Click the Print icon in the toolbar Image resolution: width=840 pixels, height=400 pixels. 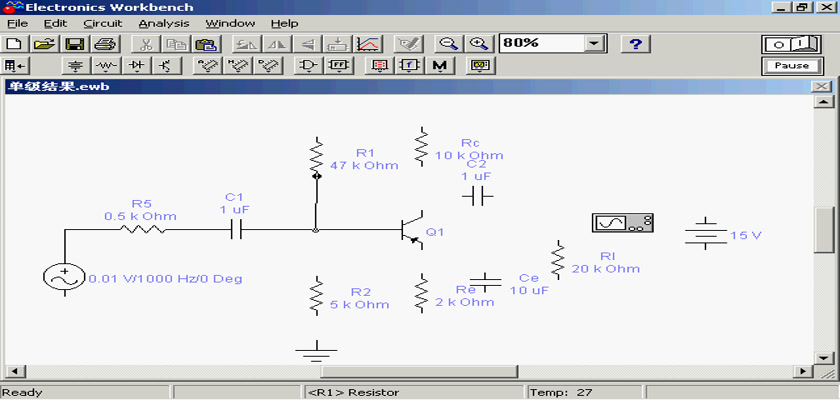coord(105,44)
